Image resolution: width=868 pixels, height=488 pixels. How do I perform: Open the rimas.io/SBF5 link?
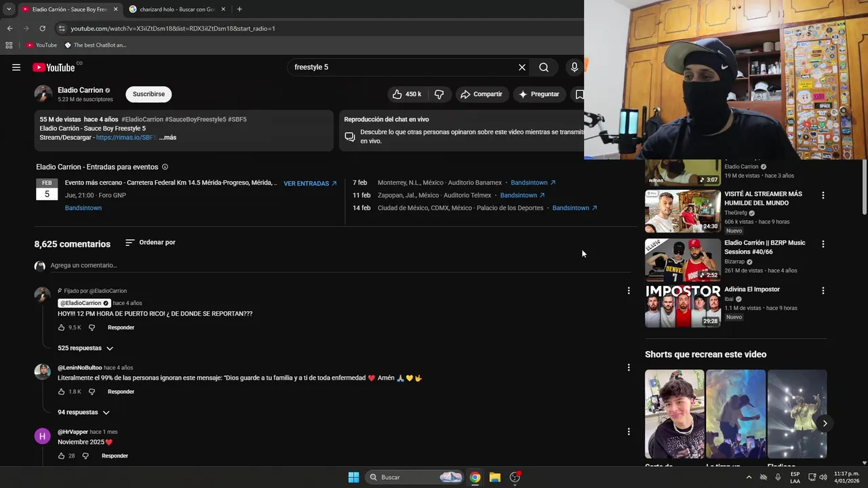(126, 138)
